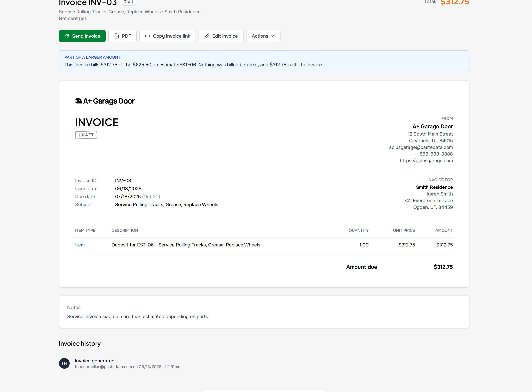The width and height of the screenshot is (532, 392).
Task: Open Edit invoice
Action: 221,36
